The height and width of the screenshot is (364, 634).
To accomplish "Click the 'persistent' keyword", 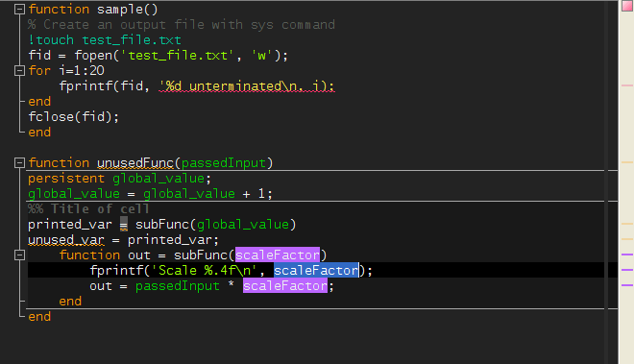I will click(66, 179).
